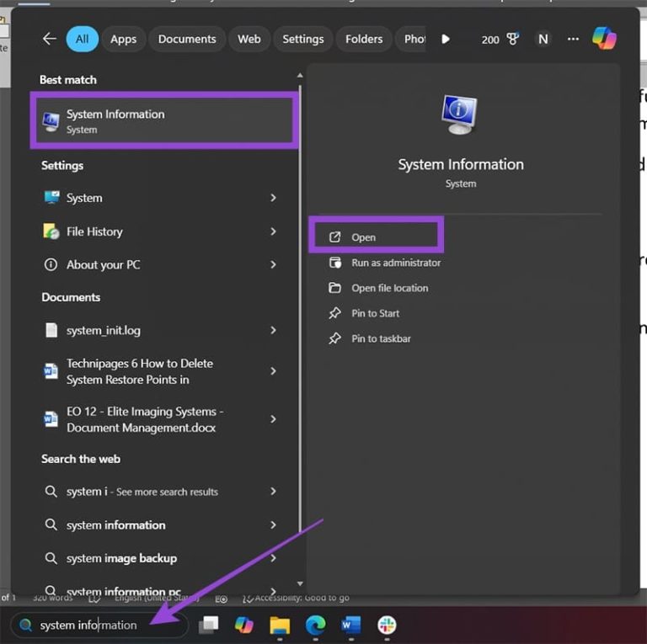The height and width of the screenshot is (644, 647).
Task: Open the three-dots more options menu
Action: [x=574, y=39]
